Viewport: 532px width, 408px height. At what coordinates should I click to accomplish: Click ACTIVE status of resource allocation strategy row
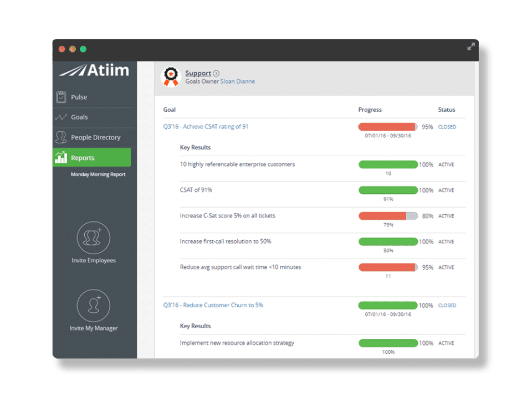click(446, 343)
